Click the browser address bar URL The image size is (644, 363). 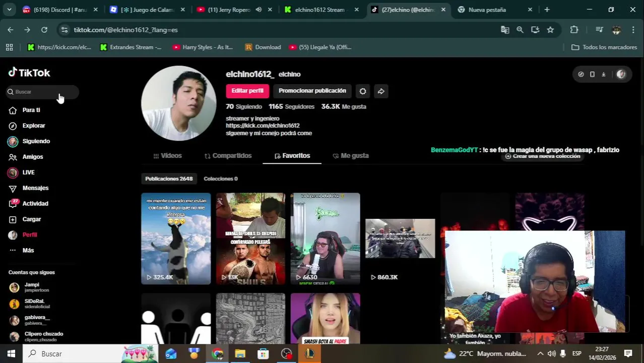[125, 30]
